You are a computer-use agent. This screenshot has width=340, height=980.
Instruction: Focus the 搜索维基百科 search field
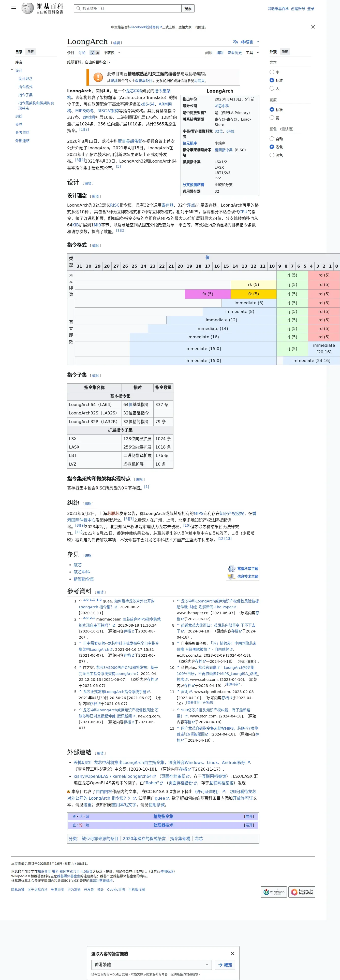point(128,8)
